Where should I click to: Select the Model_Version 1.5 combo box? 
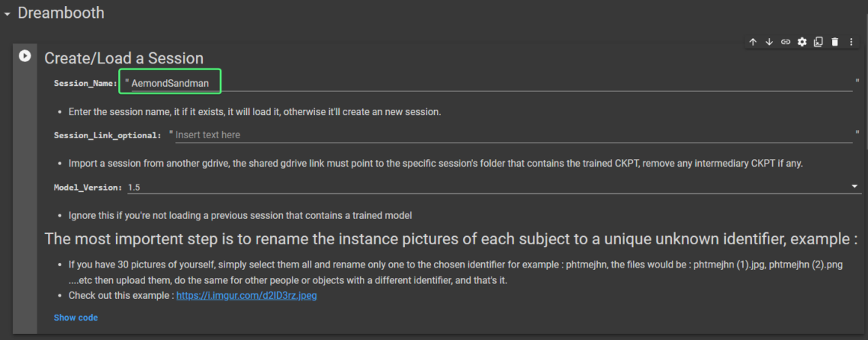click(486, 186)
